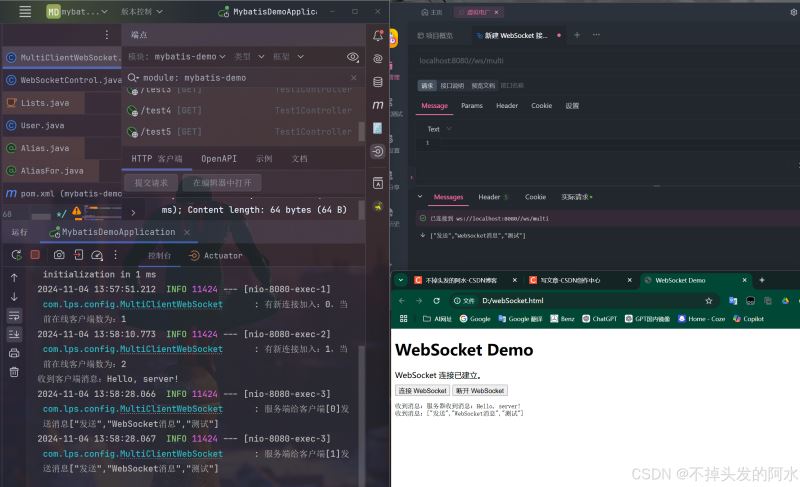Click the exit icon in Run toolbar
Image resolution: width=800 pixels, height=487 pixels.
tap(78, 254)
